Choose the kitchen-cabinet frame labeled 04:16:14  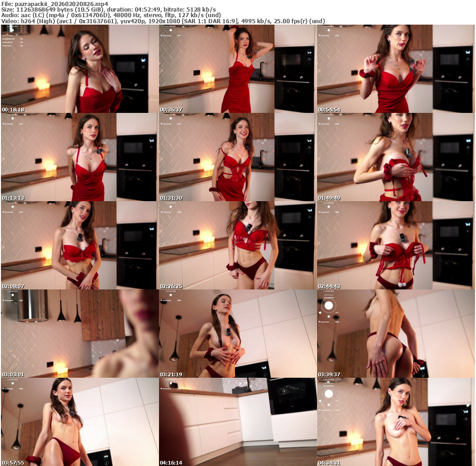click(x=238, y=422)
